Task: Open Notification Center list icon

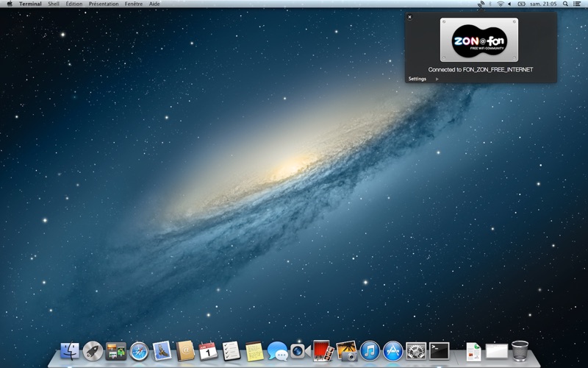Action: tap(577, 4)
